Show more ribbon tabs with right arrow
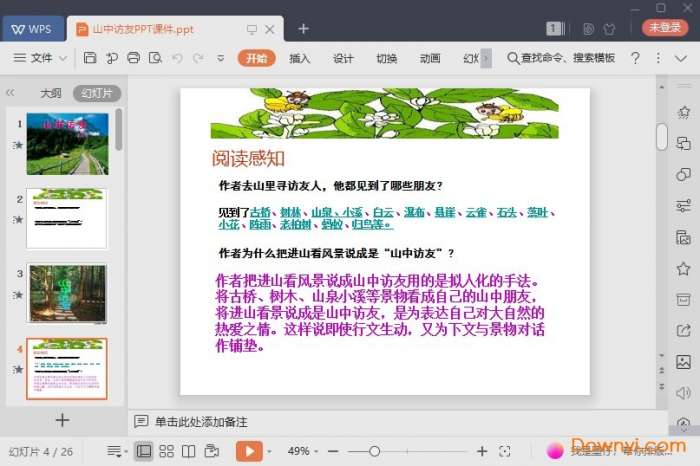This screenshot has height=466, width=700. (486, 58)
